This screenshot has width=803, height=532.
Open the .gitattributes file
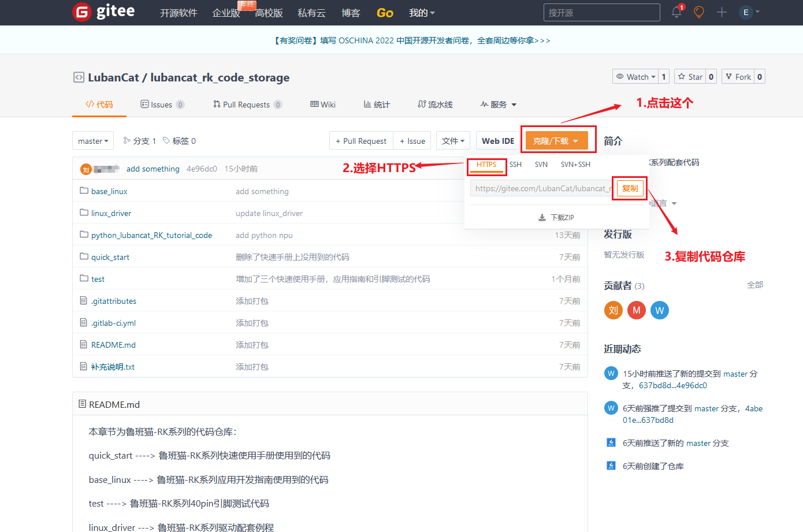[114, 301]
